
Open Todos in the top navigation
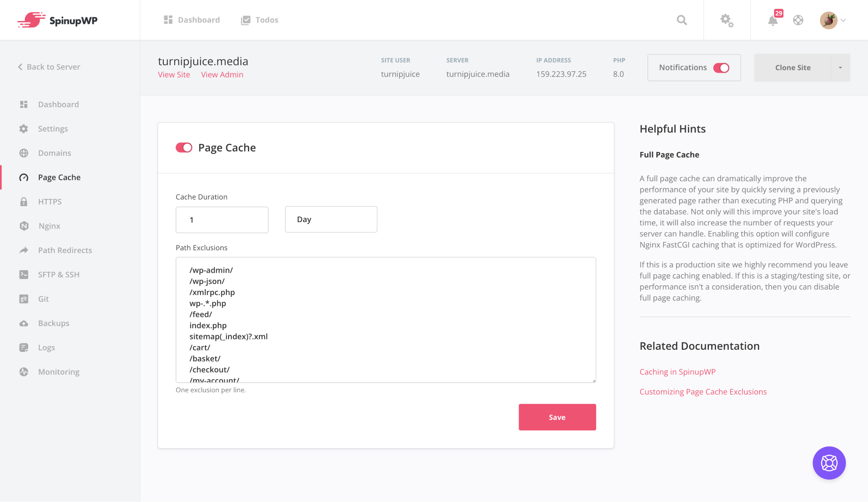(x=260, y=20)
